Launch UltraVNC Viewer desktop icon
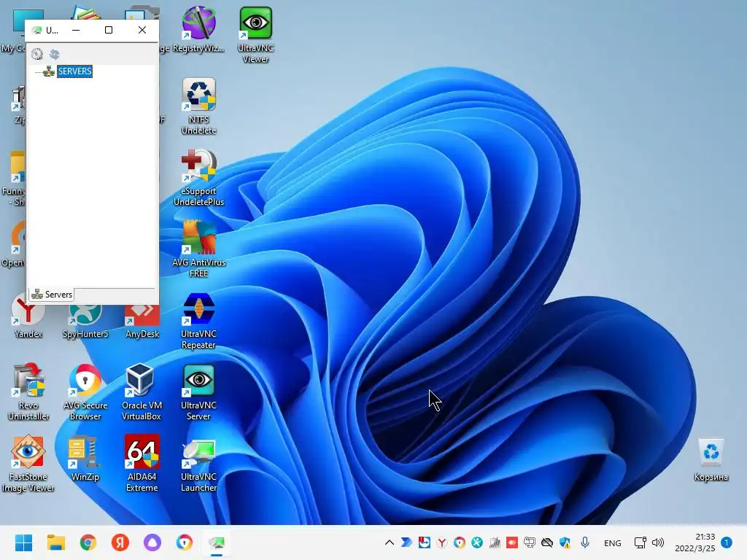 pos(256,35)
